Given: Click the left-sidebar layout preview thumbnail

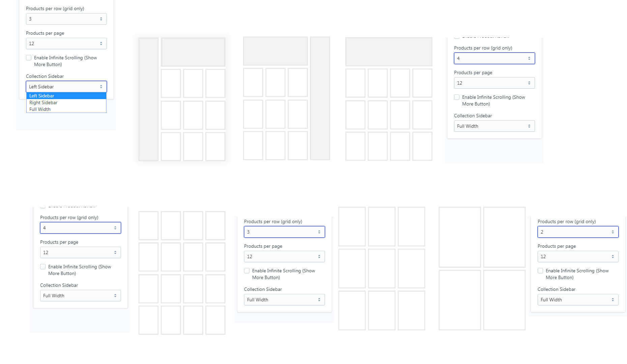Looking at the screenshot, I should point(182,99).
